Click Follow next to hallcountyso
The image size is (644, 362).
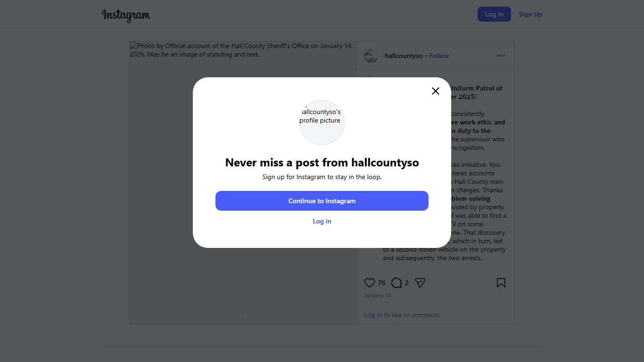439,56
